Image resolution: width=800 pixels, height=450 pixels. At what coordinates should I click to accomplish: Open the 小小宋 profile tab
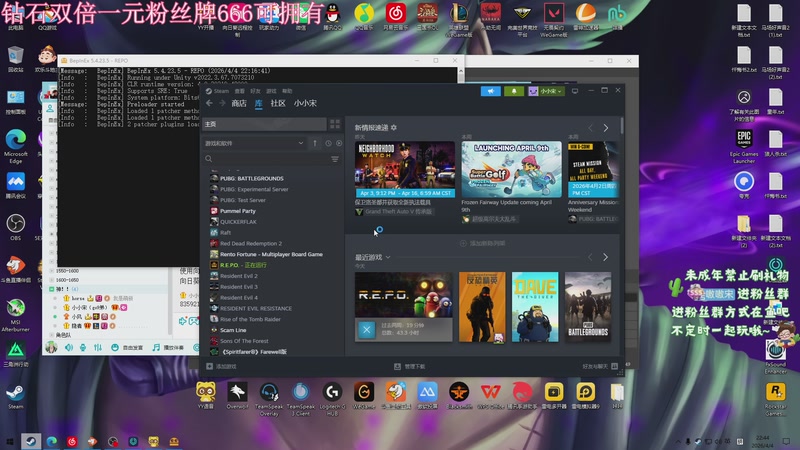point(305,103)
